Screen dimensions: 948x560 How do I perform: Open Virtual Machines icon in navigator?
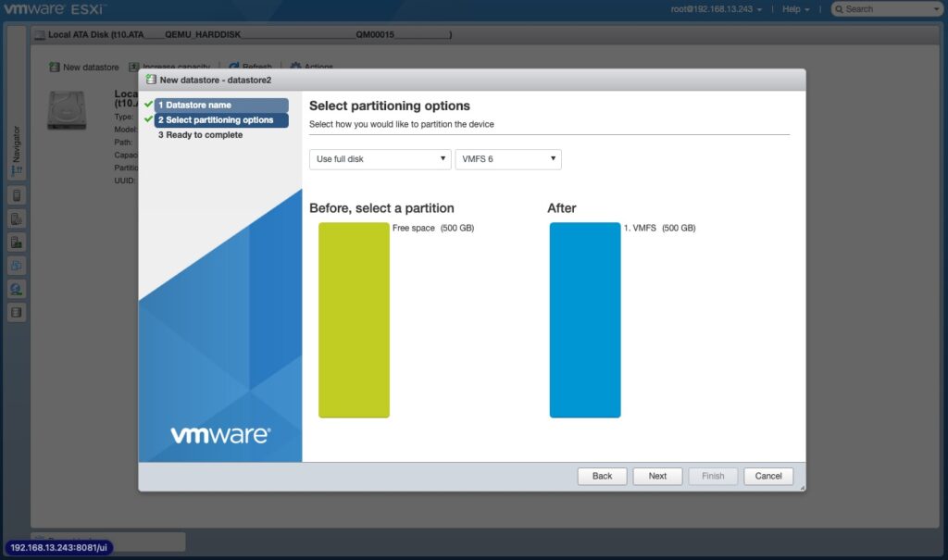click(17, 266)
